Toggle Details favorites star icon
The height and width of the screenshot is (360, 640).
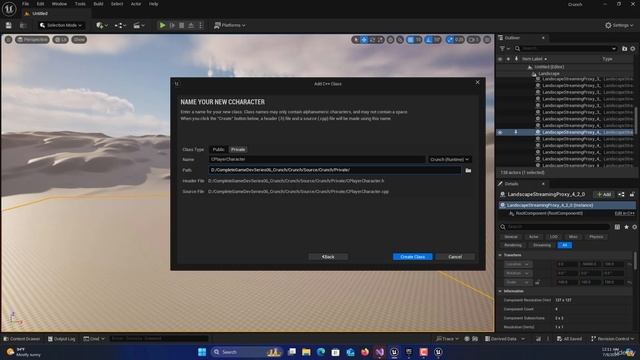[626, 227]
